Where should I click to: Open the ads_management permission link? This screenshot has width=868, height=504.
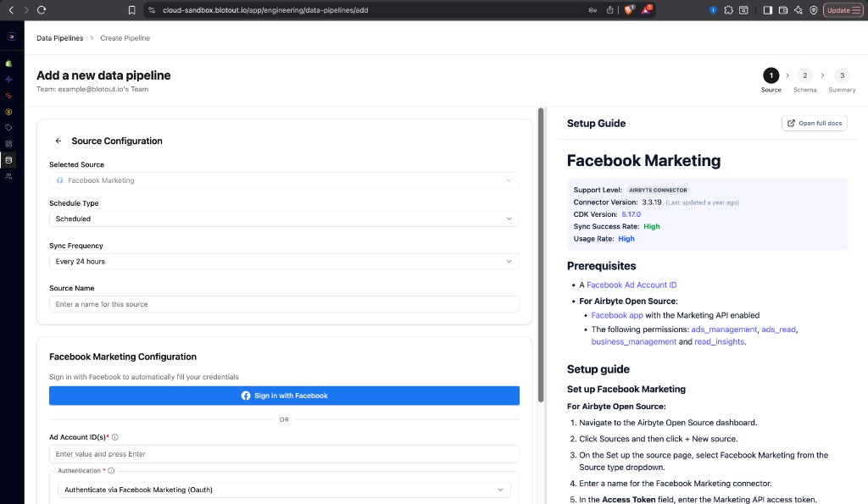[724, 330]
